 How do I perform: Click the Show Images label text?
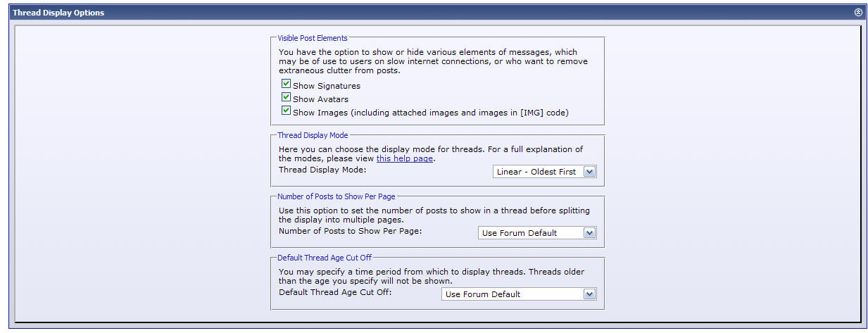431,113
